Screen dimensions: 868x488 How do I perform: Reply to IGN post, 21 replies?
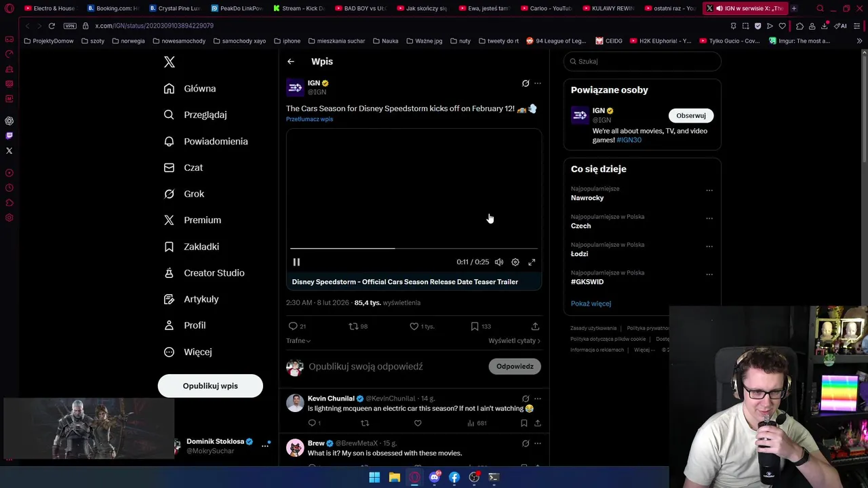coord(298,327)
